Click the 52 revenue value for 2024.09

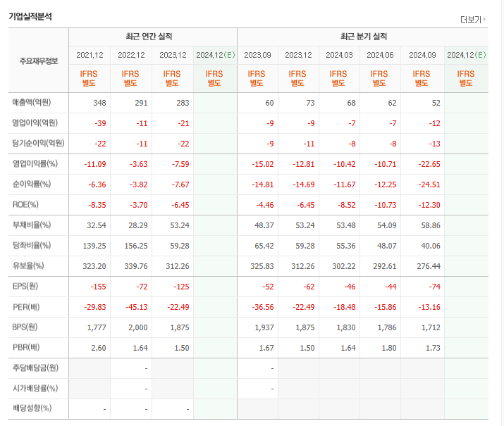coord(436,103)
